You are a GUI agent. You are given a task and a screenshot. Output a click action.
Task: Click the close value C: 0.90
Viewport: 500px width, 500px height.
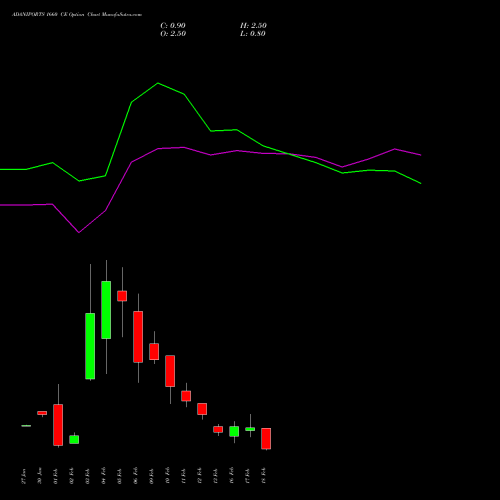173,26
